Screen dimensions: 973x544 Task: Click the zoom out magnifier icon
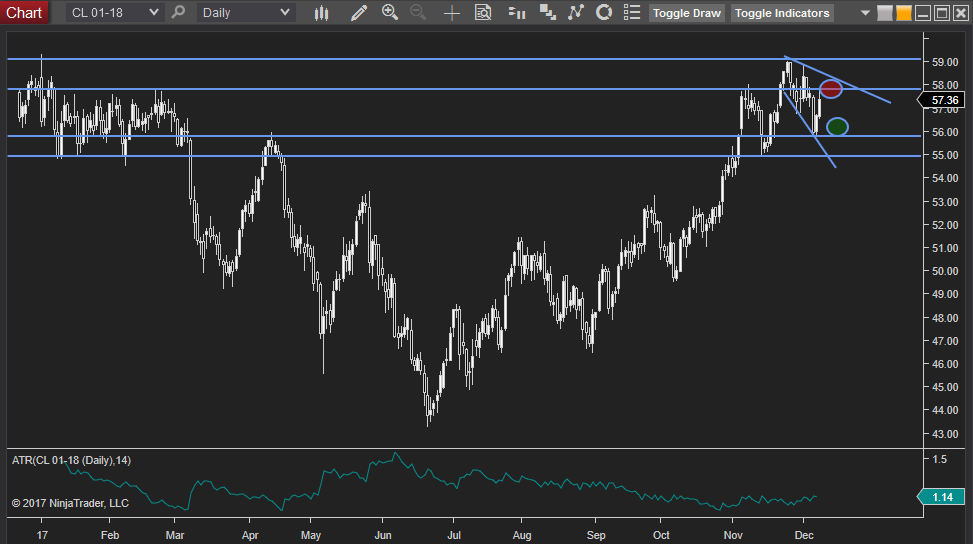click(x=419, y=12)
